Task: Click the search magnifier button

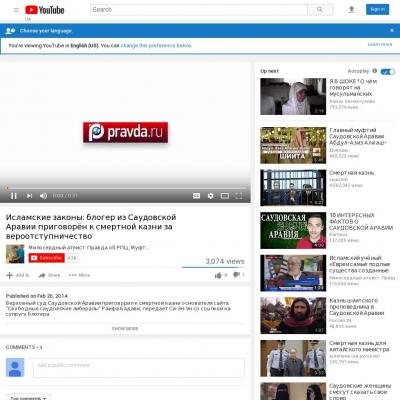Action: (320, 10)
